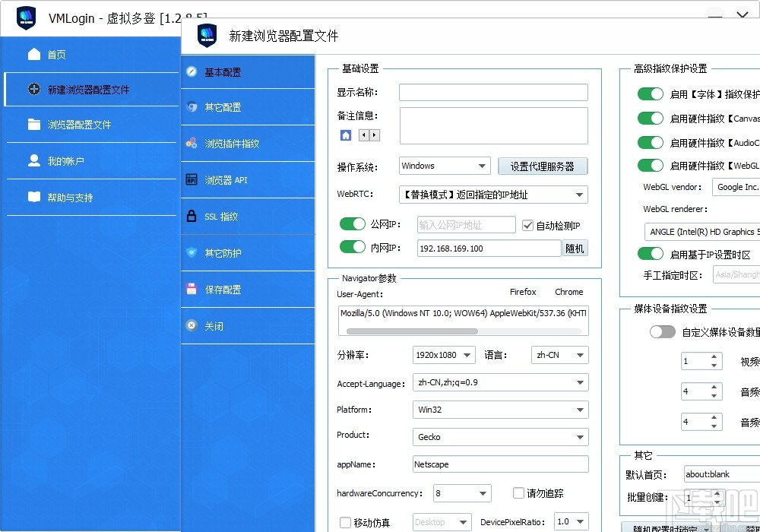Click the 设置代理服务器 button
Viewport: 760px width, 532px height.
pyautogui.click(x=543, y=166)
